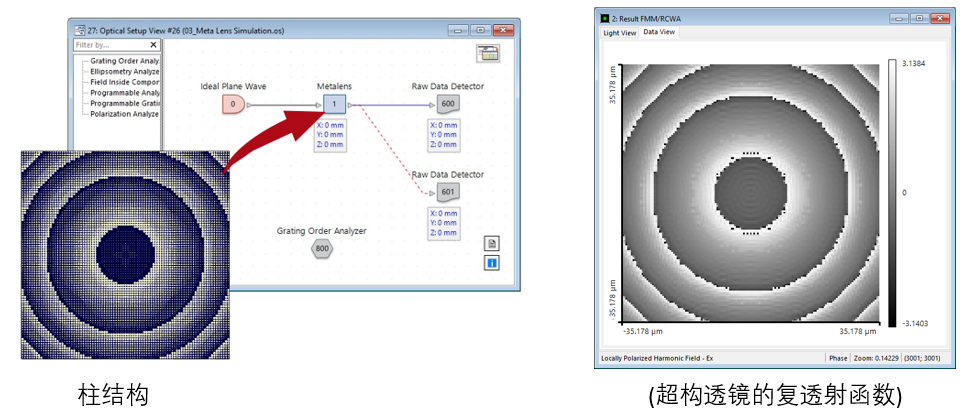Switch to the Light View tab
969x417 pixels.
pyautogui.click(x=619, y=33)
